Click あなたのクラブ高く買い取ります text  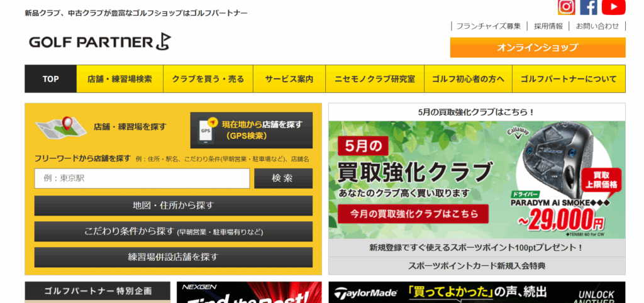[x=404, y=192]
